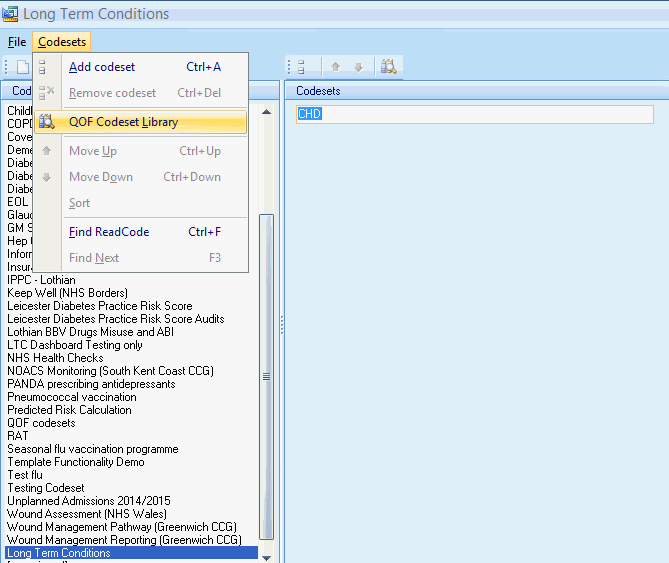
Task: Select Leicester Diabetes Practice Risk Score
Action: tap(99, 306)
